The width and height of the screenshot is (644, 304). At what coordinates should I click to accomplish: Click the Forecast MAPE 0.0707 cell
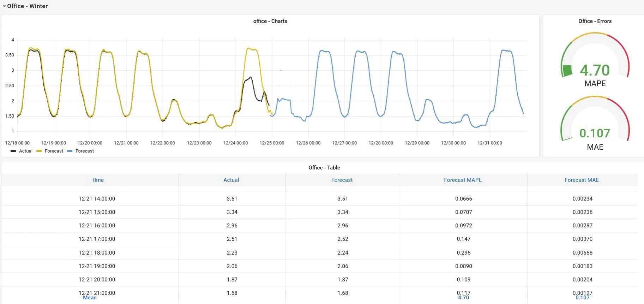point(464,212)
